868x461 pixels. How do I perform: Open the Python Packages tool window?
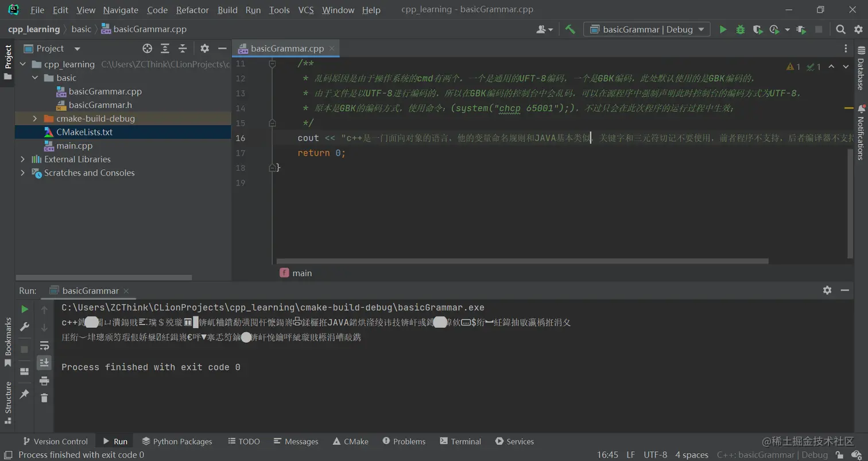point(177,441)
